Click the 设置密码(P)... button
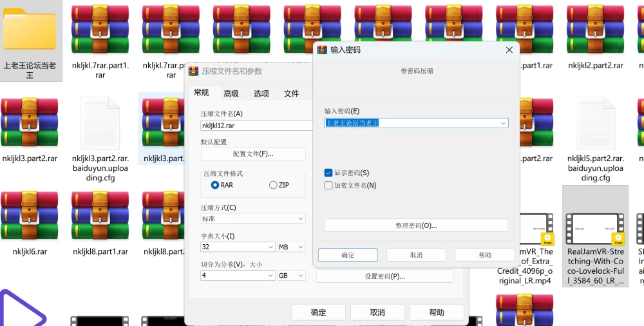The width and height of the screenshot is (644, 326). [x=385, y=276]
